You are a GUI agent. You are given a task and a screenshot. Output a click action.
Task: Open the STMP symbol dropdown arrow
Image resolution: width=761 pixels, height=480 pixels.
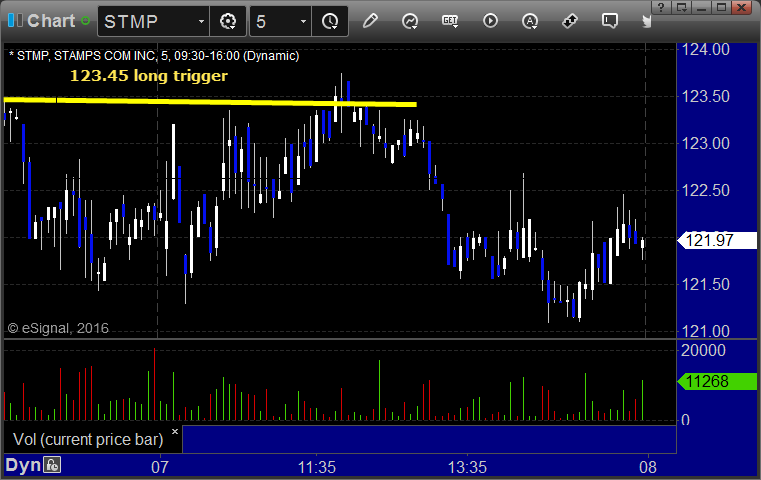(201, 21)
